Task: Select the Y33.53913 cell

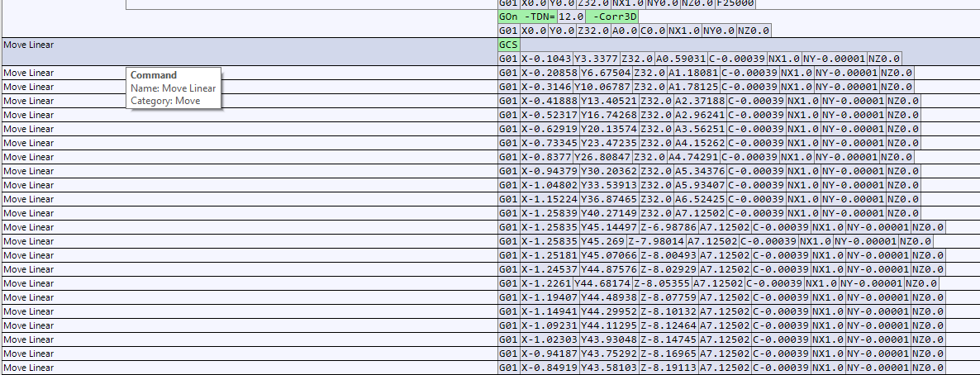Action: click(609, 185)
